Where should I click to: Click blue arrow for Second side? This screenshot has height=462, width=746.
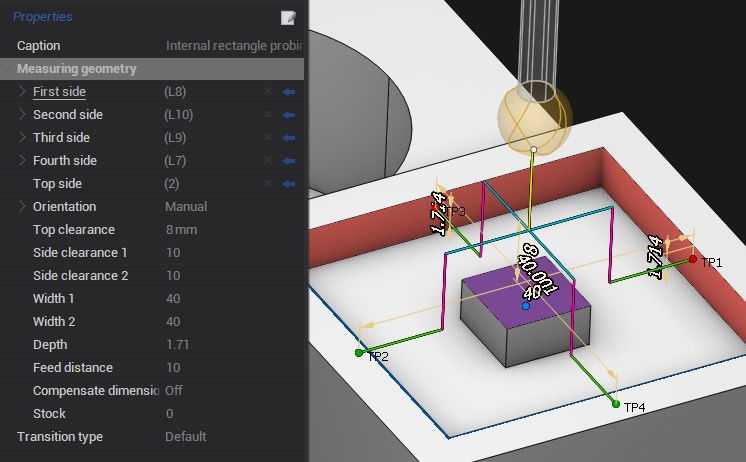click(289, 115)
